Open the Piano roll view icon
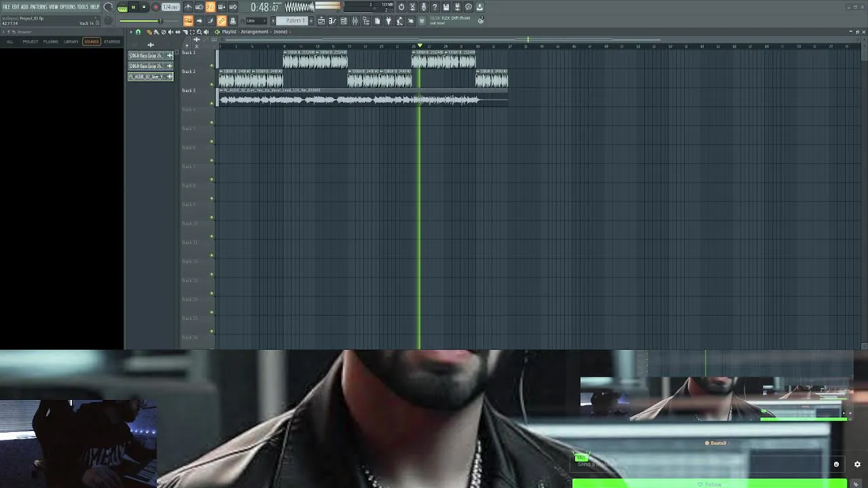The height and width of the screenshot is (488, 868). [332, 21]
